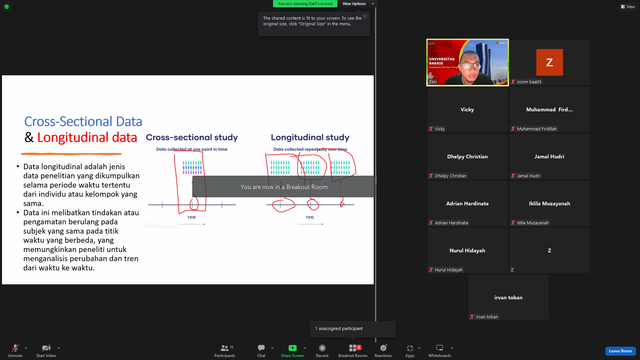The width and height of the screenshot is (640, 360).
Task: Select Iklila Muzayanah's participant tile
Action: coord(549,203)
